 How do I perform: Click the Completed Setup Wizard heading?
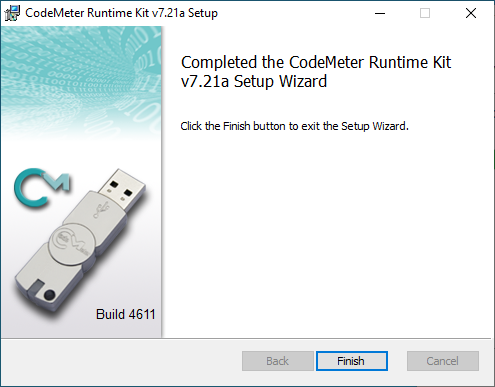pyautogui.click(x=316, y=72)
